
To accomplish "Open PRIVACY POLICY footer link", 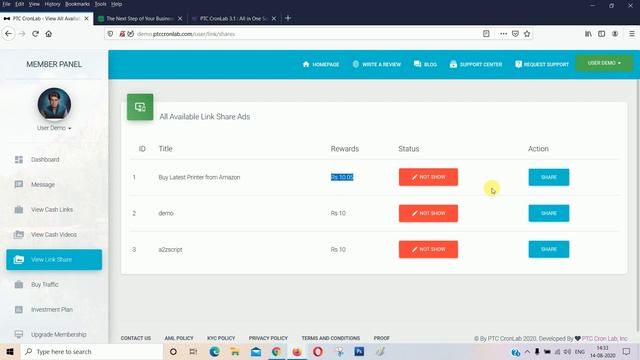I will (268, 338).
